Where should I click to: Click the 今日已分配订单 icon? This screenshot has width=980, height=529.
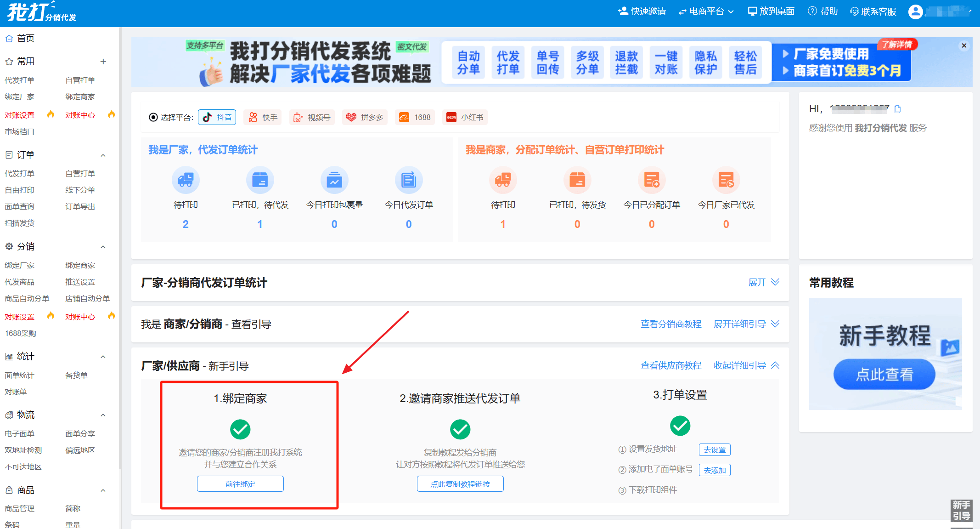(652, 180)
